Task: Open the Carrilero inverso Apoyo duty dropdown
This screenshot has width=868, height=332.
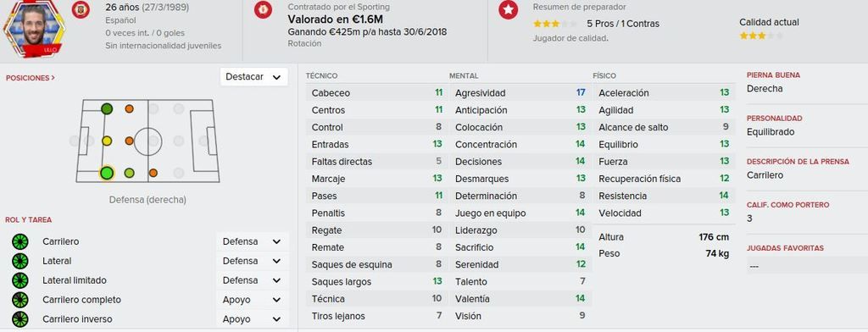Action: [x=252, y=319]
